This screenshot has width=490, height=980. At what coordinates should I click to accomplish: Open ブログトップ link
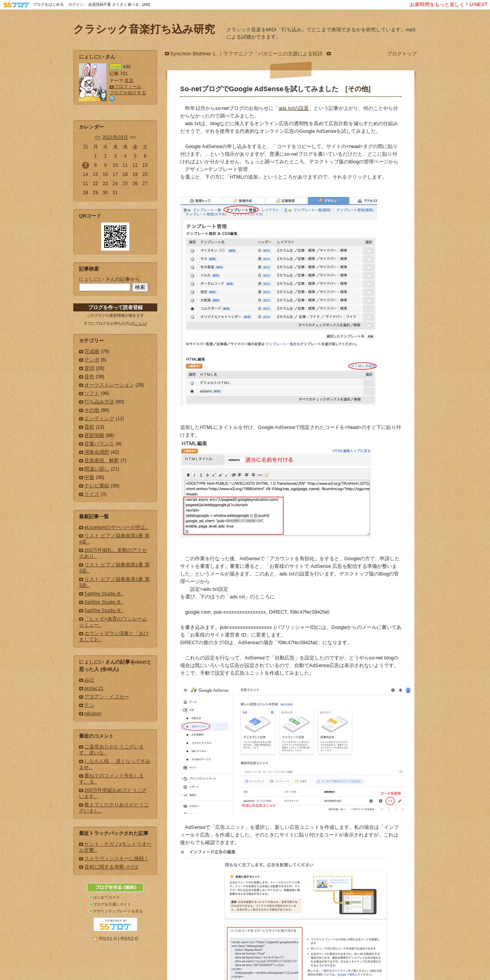coord(402,54)
